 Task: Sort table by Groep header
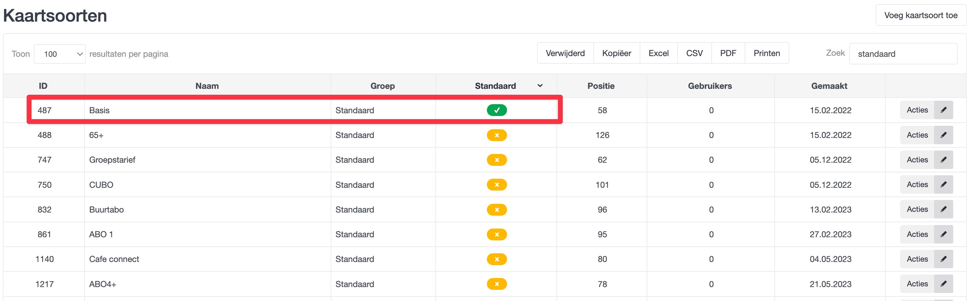[382, 86]
